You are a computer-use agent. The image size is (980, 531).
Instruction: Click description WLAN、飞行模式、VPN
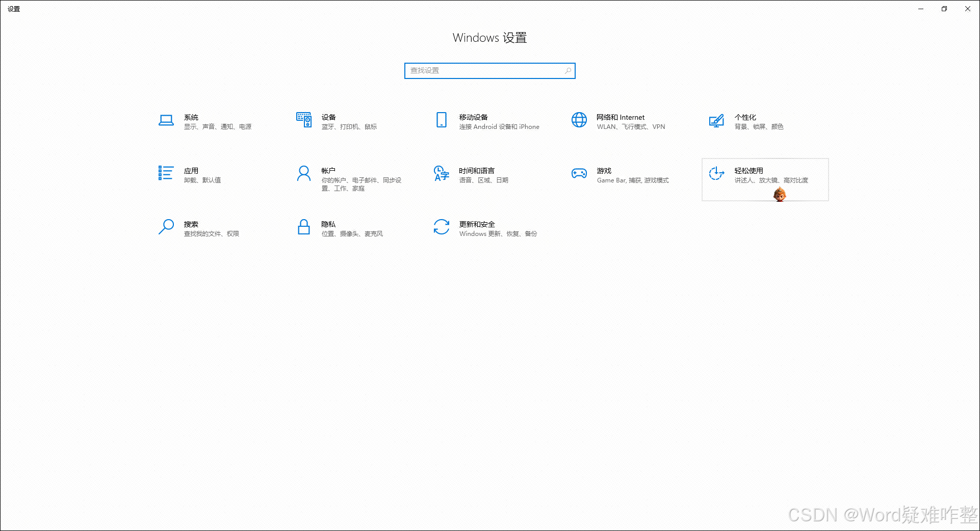click(631, 127)
